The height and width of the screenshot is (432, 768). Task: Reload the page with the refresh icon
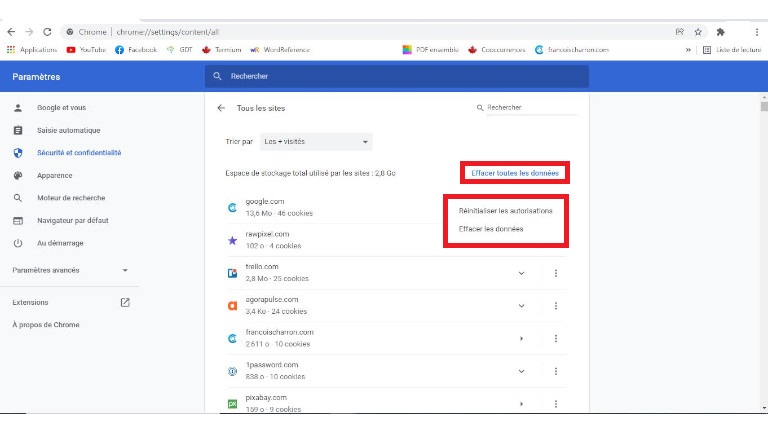(47, 32)
